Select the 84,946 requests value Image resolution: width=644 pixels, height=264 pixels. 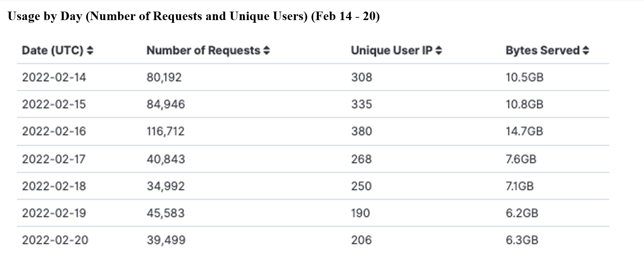coord(166,104)
